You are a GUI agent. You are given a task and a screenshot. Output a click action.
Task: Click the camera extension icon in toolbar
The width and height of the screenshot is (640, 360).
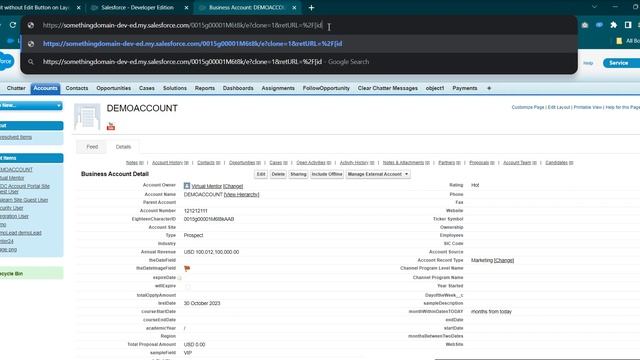pyautogui.click(x=585, y=25)
